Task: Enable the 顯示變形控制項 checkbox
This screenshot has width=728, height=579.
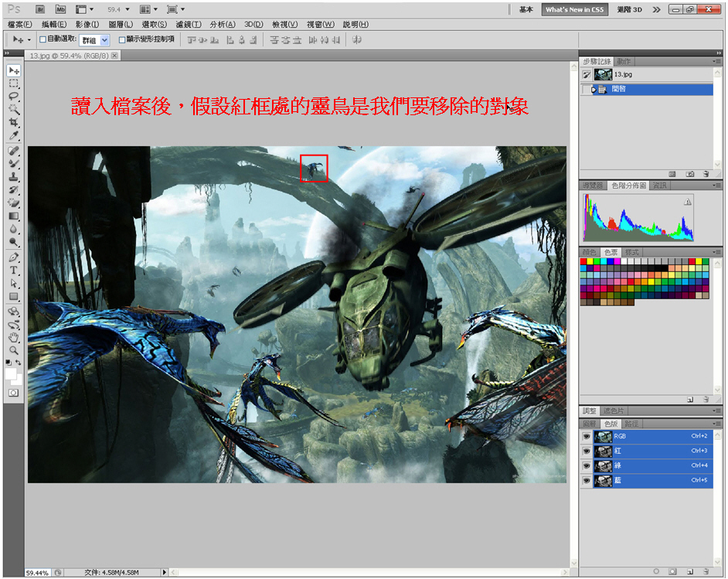Action: pos(122,39)
